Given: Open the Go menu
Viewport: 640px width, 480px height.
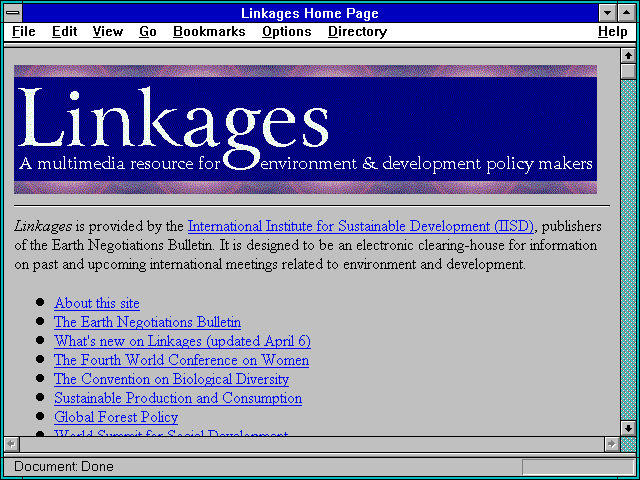Looking at the screenshot, I should coord(148,31).
